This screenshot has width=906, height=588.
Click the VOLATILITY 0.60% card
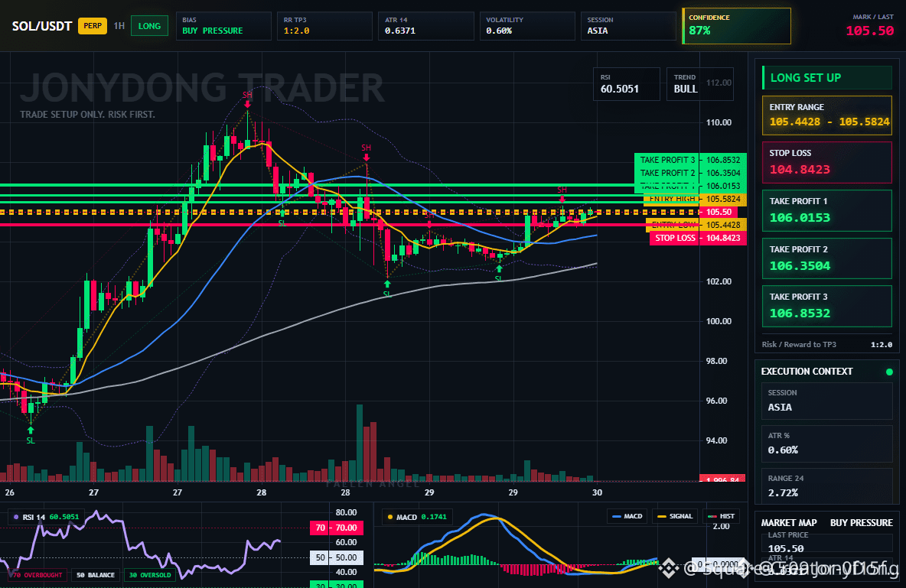tap(527, 26)
